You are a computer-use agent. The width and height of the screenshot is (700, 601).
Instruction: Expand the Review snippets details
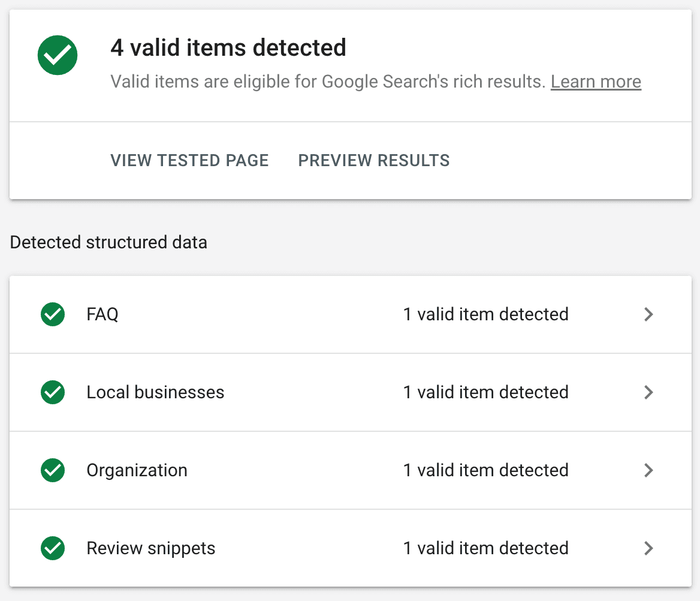(648, 548)
